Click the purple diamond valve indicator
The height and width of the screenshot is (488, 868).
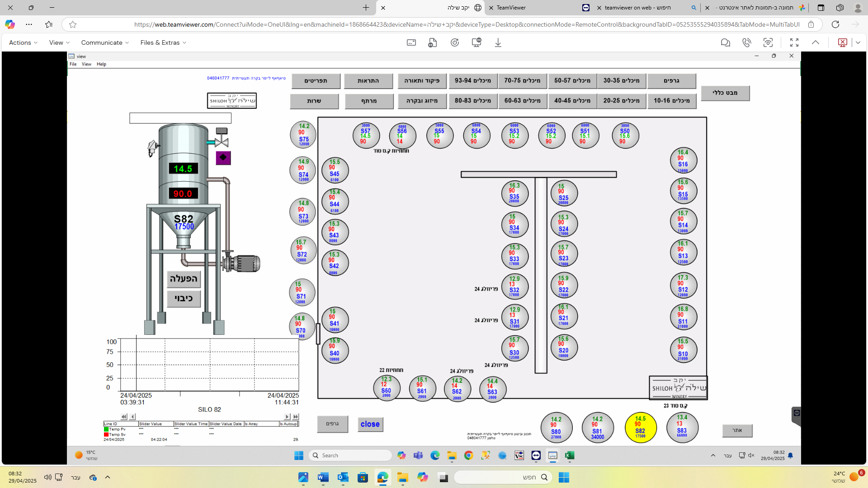(x=223, y=158)
